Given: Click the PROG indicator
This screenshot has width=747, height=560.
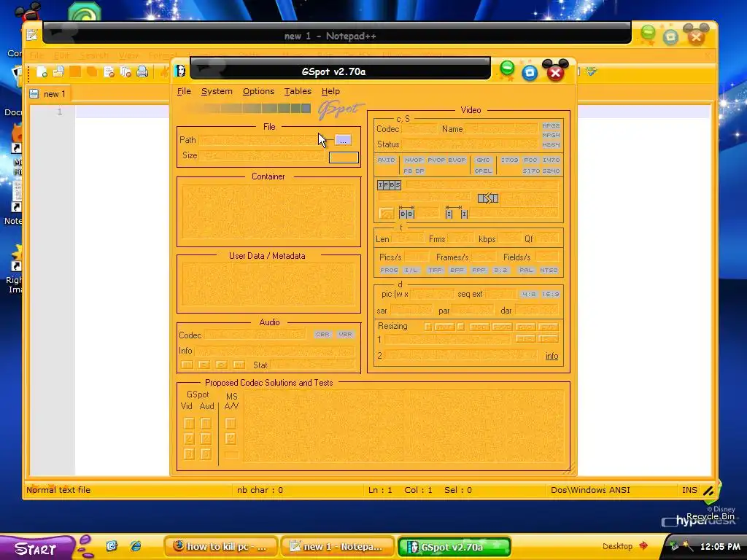Looking at the screenshot, I should tap(389, 270).
